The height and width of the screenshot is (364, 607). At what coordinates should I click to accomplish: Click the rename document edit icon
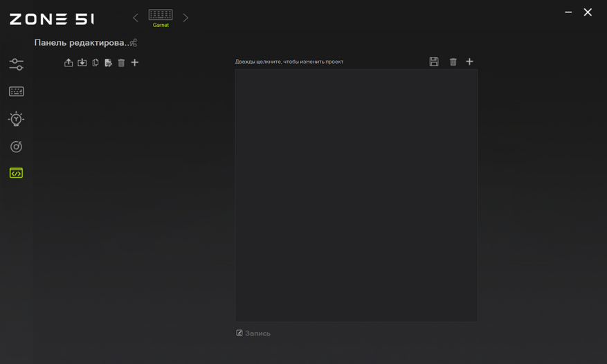(x=109, y=62)
